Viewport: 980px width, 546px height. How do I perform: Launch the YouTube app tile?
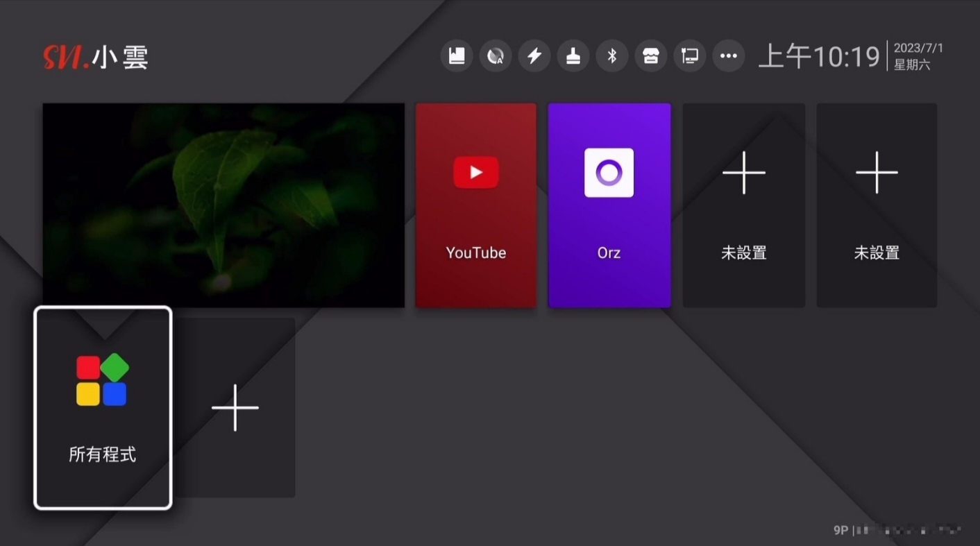[x=475, y=205]
